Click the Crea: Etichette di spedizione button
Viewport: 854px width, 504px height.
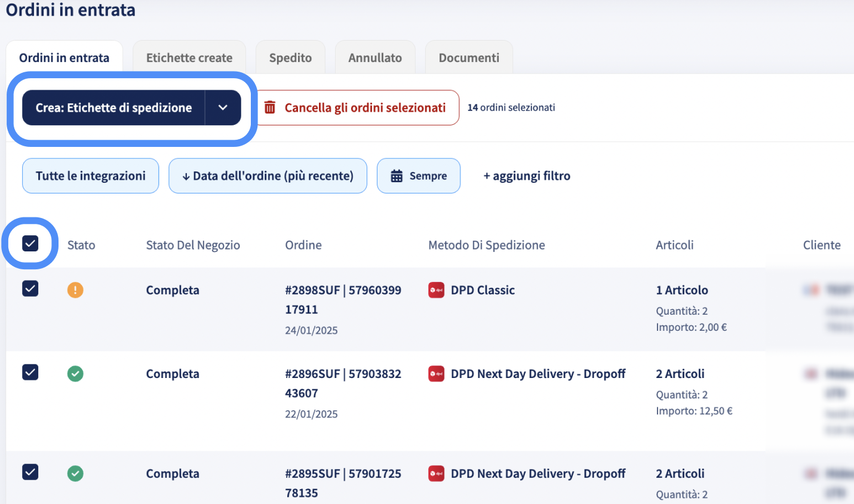(x=113, y=107)
